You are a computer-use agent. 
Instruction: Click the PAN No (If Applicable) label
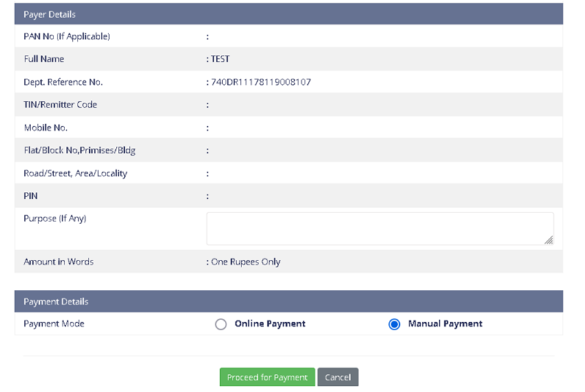pyautogui.click(x=67, y=36)
